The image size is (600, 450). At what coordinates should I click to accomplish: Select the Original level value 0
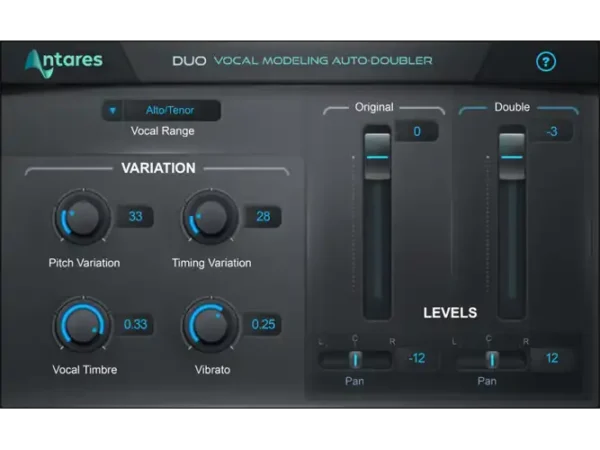click(417, 131)
